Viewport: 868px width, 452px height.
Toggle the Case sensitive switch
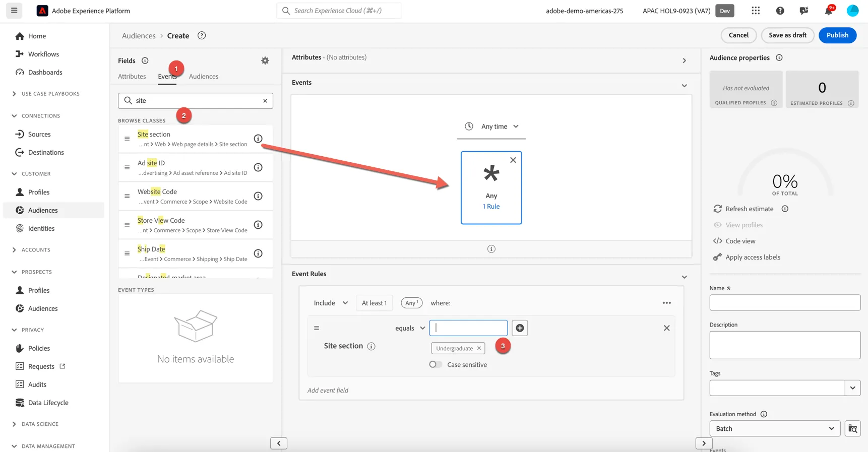(x=436, y=364)
